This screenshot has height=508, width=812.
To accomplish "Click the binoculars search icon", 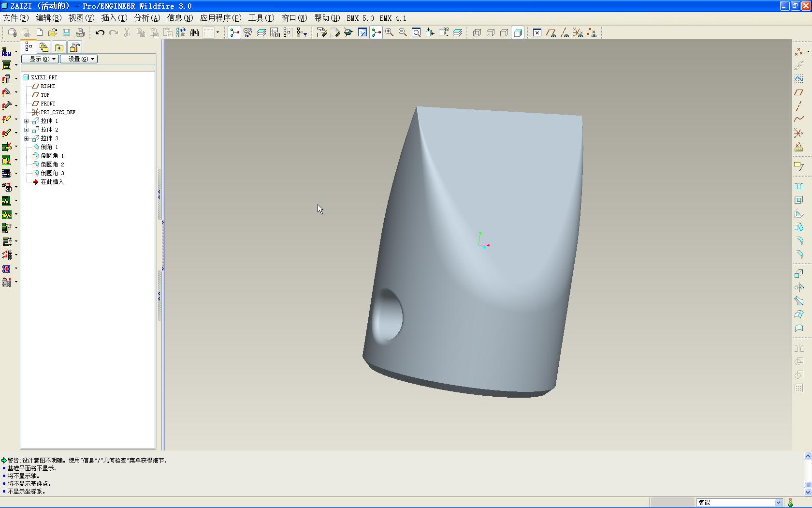I will pos(195,32).
